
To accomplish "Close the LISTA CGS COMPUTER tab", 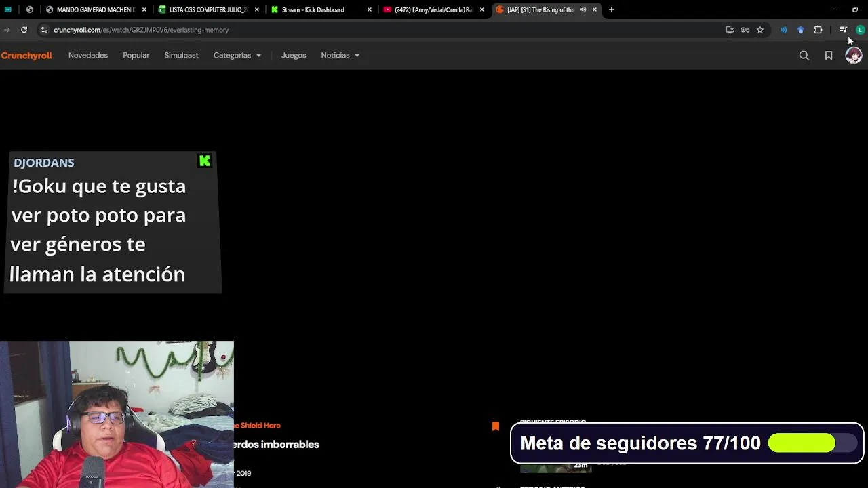I will point(256,9).
